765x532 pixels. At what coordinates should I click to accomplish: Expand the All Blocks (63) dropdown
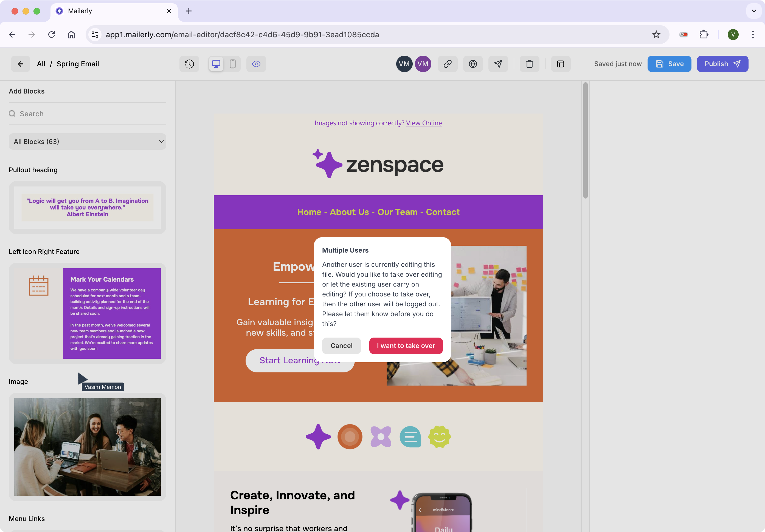(x=87, y=142)
